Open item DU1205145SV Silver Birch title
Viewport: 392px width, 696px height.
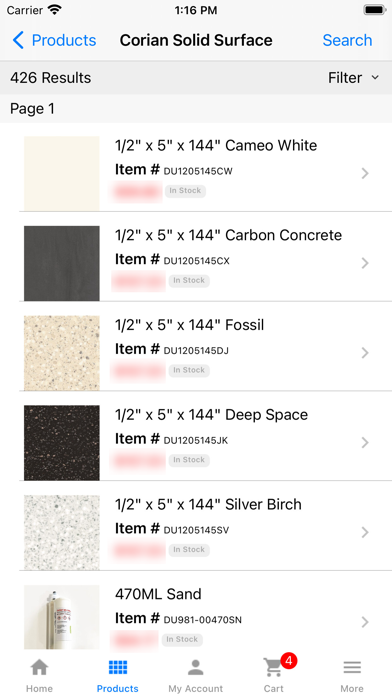click(208, 504)
